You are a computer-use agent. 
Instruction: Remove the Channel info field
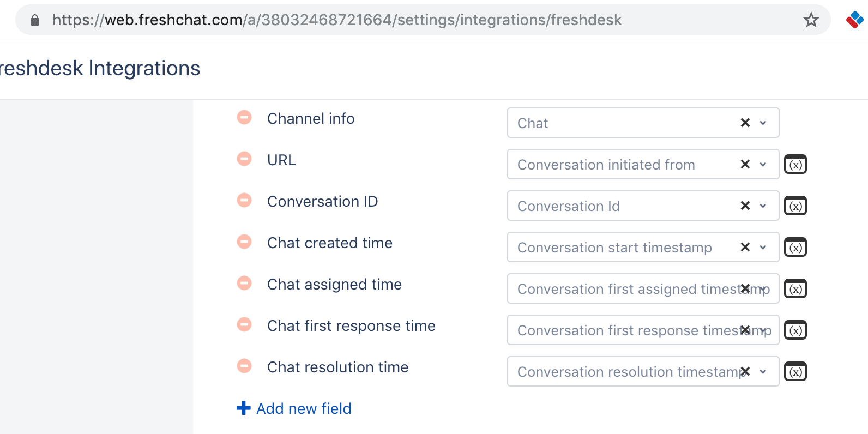click(x=244, y=117)
